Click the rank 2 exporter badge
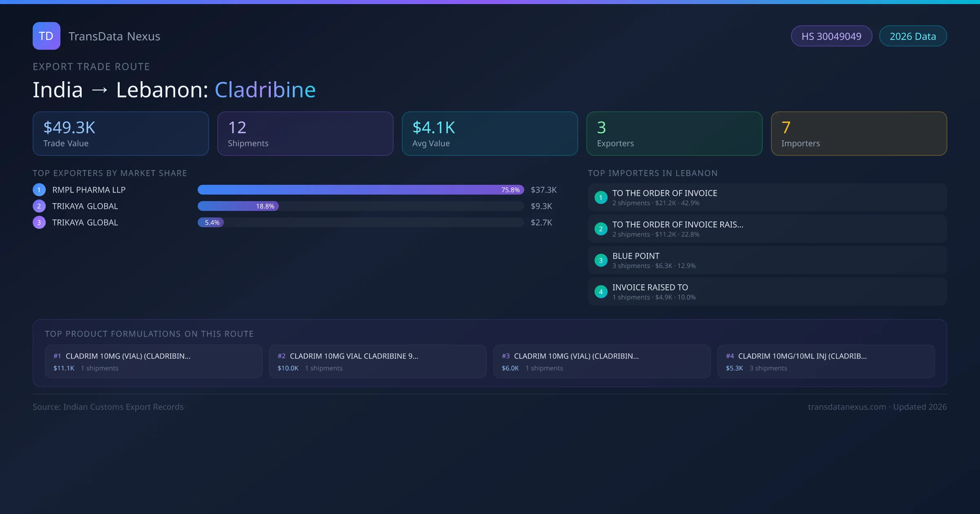The height and width of the screenshot is (514, 980). pyautogui.click(x=39, y=206)
